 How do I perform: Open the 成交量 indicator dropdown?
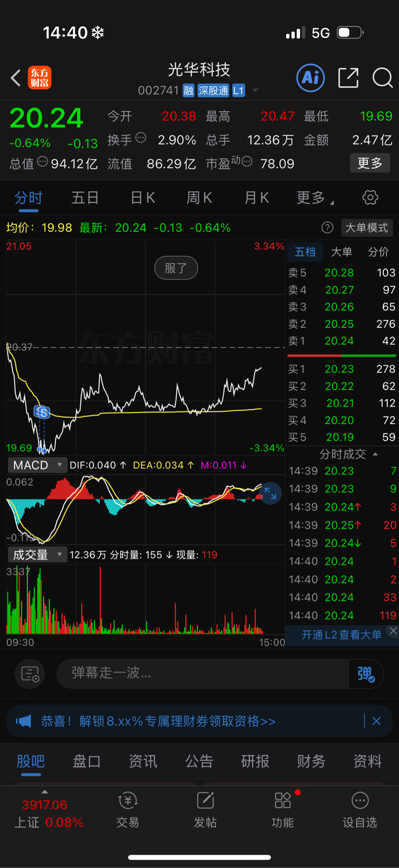[37, 555]
